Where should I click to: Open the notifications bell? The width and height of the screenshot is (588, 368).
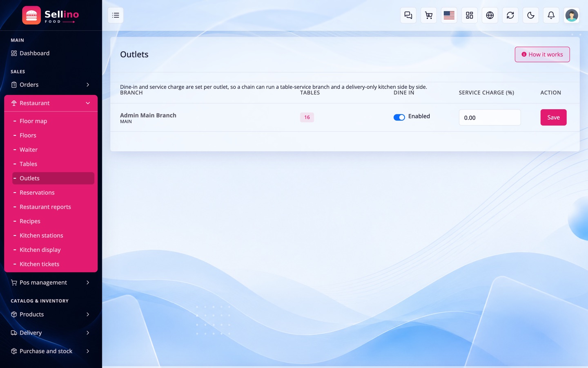point(551,15)
